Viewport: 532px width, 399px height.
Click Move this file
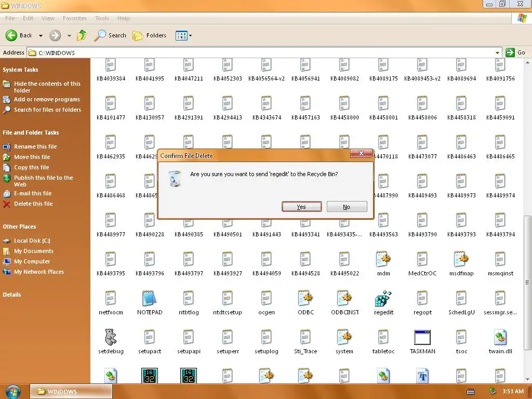(32, 157)
